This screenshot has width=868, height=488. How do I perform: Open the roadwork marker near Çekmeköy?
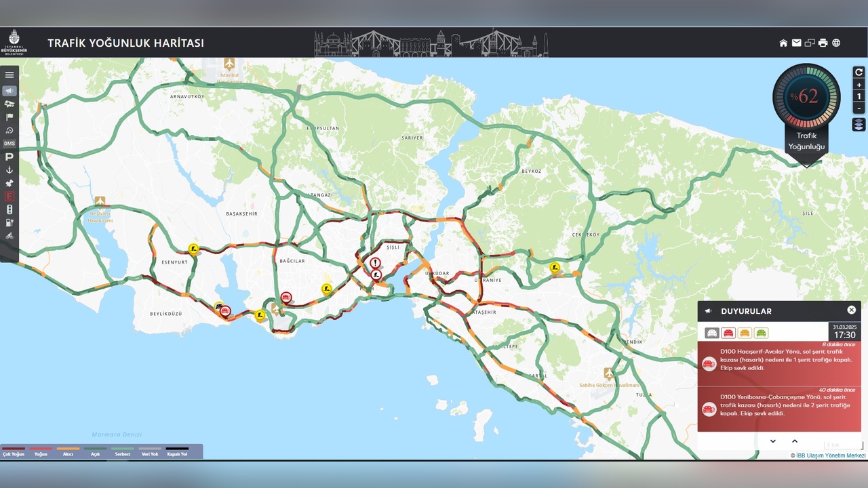point(555,267)
